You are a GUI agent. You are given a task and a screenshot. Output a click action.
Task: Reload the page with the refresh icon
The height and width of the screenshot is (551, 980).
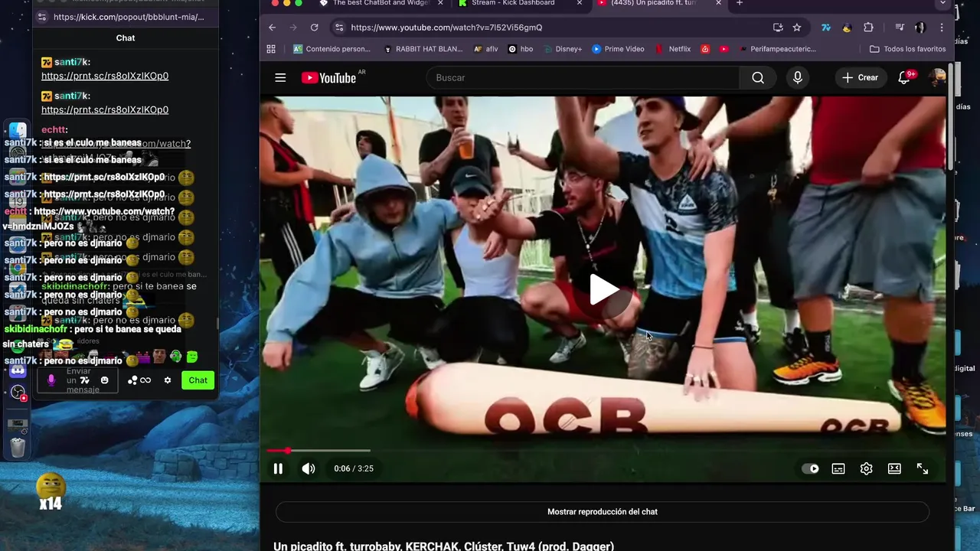pyautogui.click(x=314, y=28)
